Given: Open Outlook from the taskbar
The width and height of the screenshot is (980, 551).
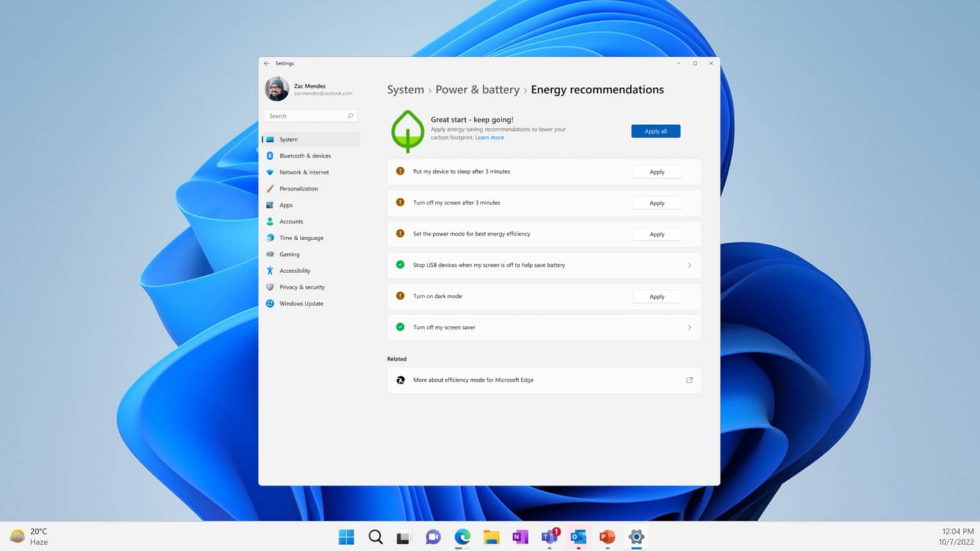Looking at the screenshot, I should coord(577,537).
